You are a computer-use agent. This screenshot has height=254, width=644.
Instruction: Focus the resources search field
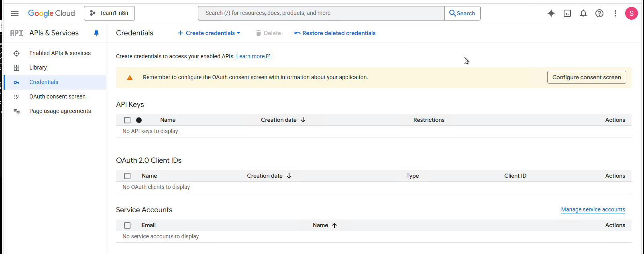click(x=321, y=13)
